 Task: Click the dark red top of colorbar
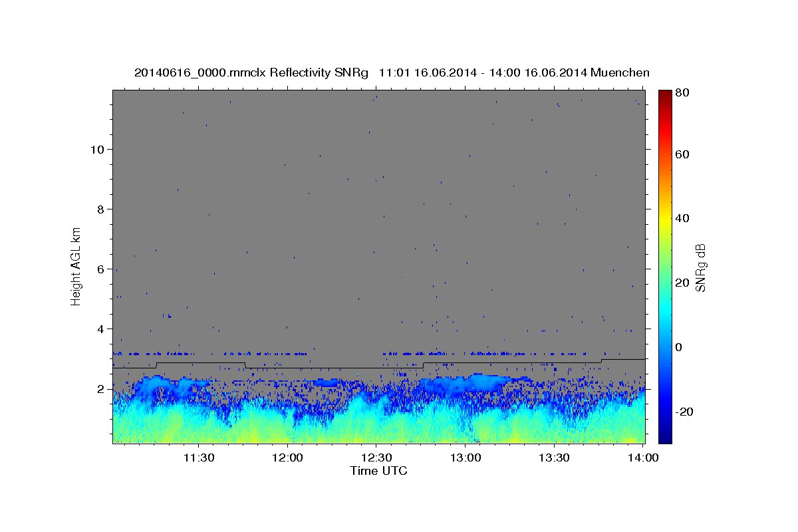(665, 94)
